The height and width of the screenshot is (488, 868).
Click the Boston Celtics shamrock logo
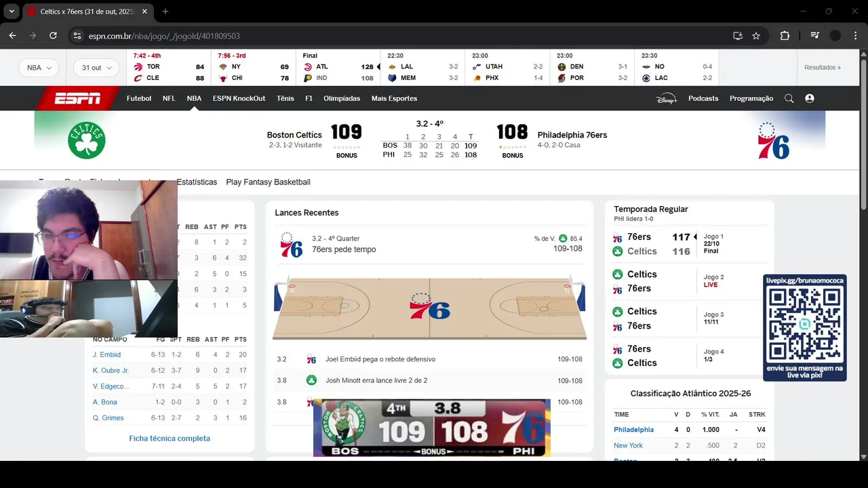(x=87, y=140)
